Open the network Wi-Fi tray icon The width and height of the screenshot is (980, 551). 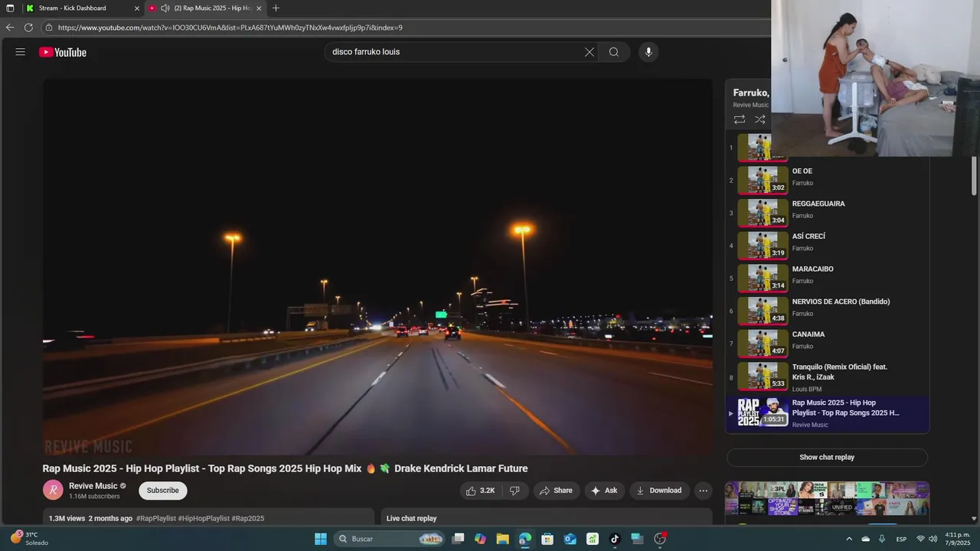(x=920, y=539)
